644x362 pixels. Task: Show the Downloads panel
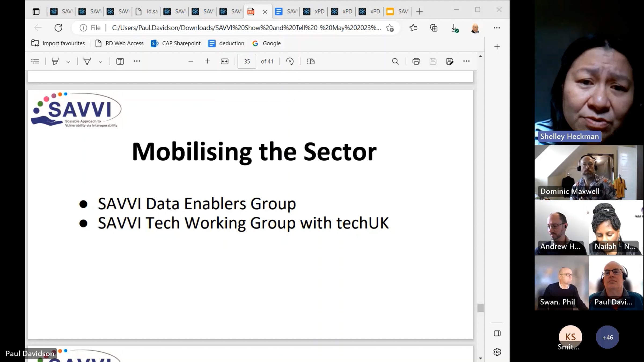(x=455, y=28)
